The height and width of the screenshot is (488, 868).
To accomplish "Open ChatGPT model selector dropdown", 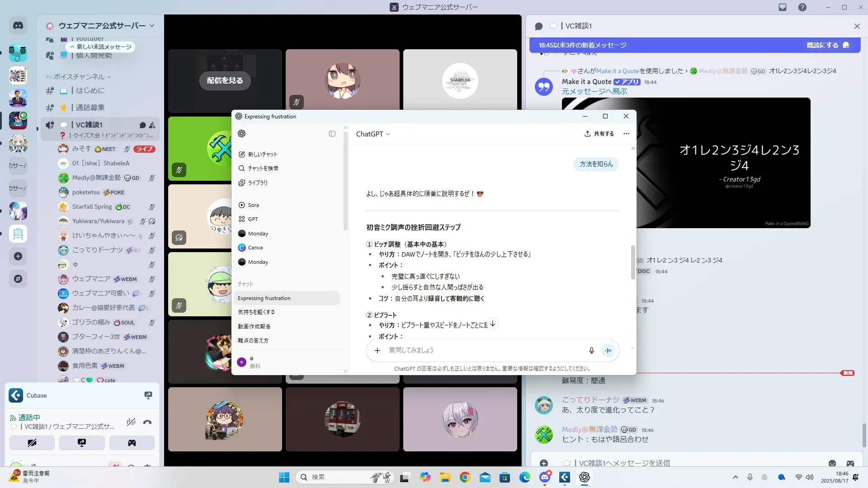I will [x=373, y=134].
